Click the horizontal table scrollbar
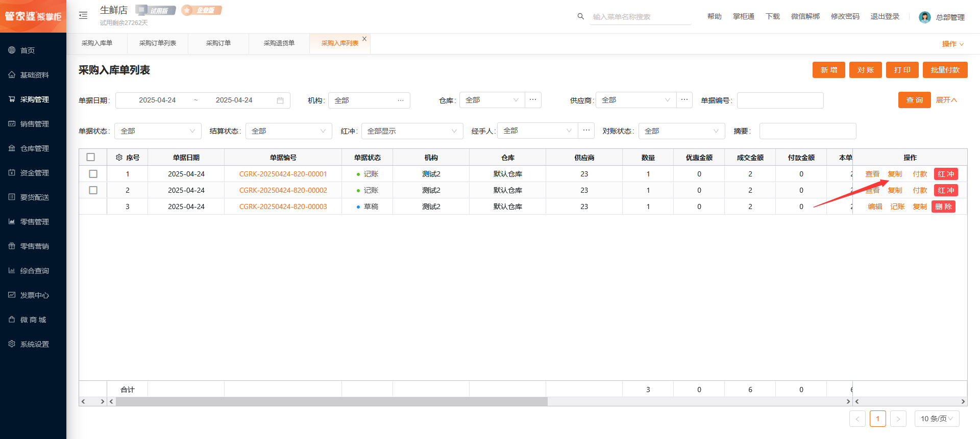Image resolution: width=980 pixels, height=439 pixels. coord(332,402)
